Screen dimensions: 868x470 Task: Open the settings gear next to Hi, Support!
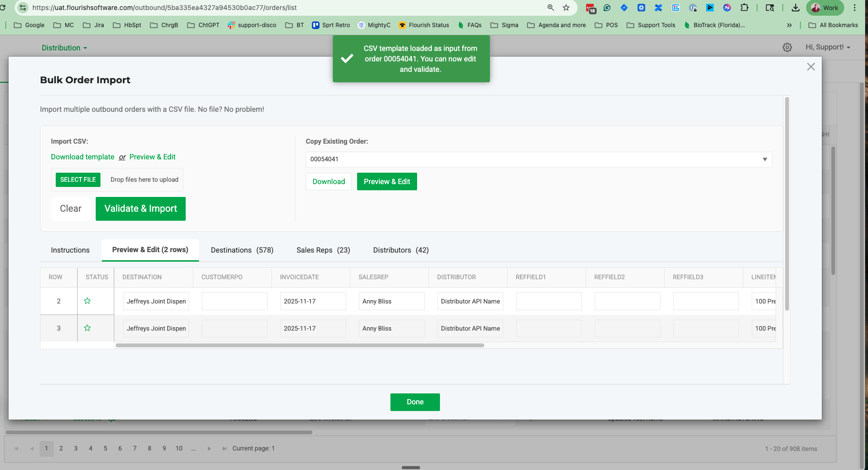pos(788,48)
